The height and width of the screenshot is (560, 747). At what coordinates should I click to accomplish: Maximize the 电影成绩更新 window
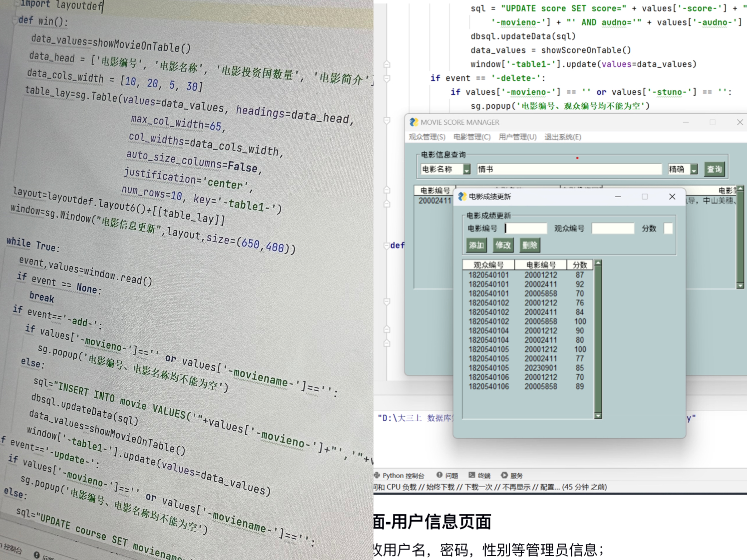(645, 197)
